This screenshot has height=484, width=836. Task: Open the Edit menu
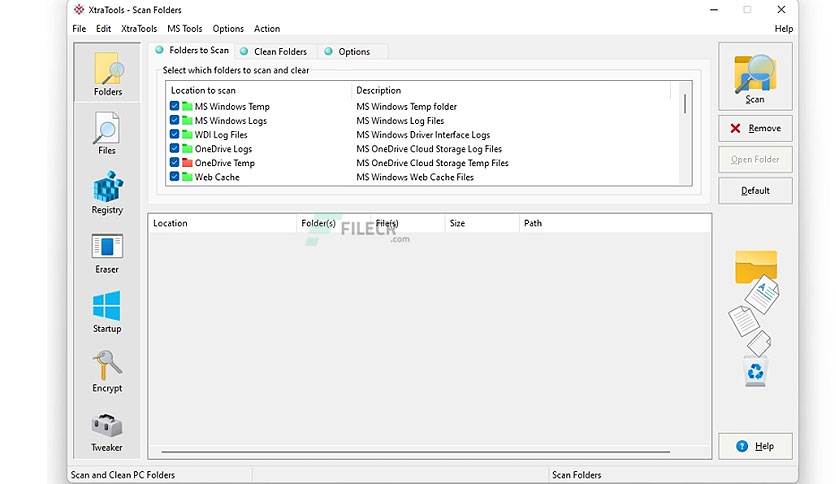tap(103, 29)
